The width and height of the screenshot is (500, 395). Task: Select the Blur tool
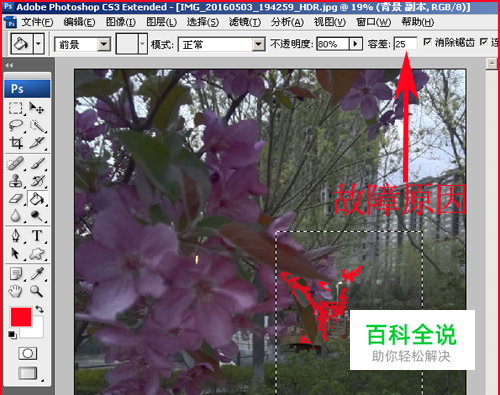[x=16, y=216]
